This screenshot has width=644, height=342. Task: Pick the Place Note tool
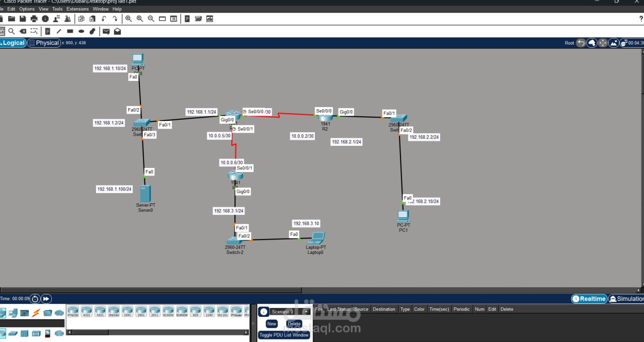pos(47,31)
